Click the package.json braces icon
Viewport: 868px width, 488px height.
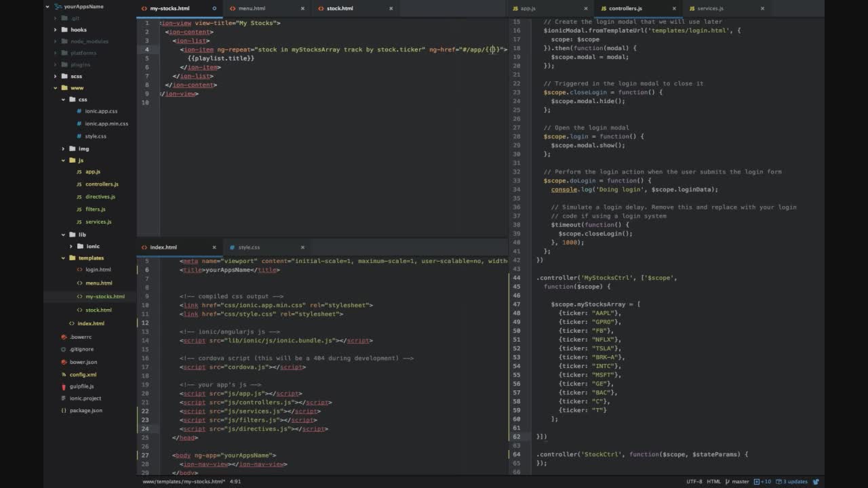pyautogui.click(x=64, y=411)
